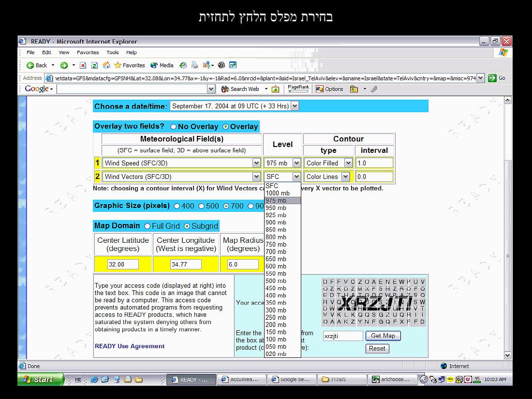The width and height of the screenshot is (532, 399).
Task: Click the Map Radius input field
Action: [243, 264]
